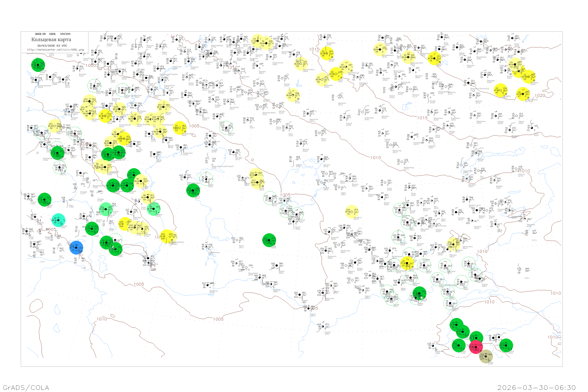Click the Днепропетровск 34504 station symbol
The height and width of the screenshot is (392, 588).
click(x=36, y=80)
